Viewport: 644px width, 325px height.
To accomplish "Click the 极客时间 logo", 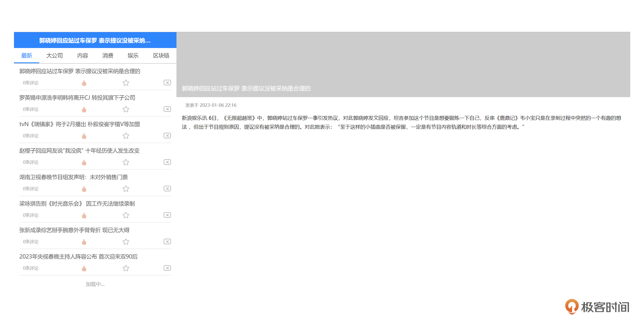I will [x=597, y=307].
